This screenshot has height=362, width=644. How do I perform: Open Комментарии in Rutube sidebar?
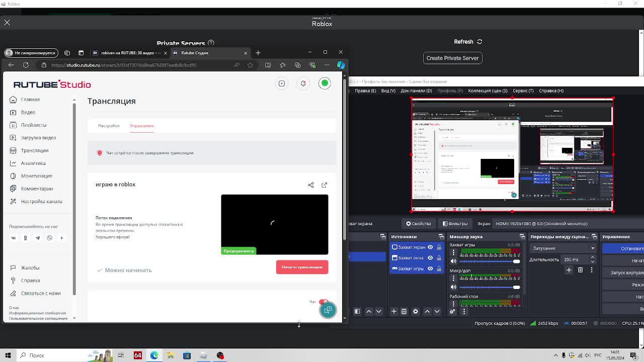(37, 189)
